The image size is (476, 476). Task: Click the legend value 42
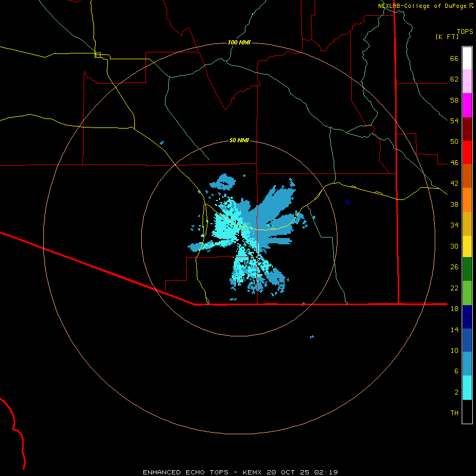click(454, 184)
